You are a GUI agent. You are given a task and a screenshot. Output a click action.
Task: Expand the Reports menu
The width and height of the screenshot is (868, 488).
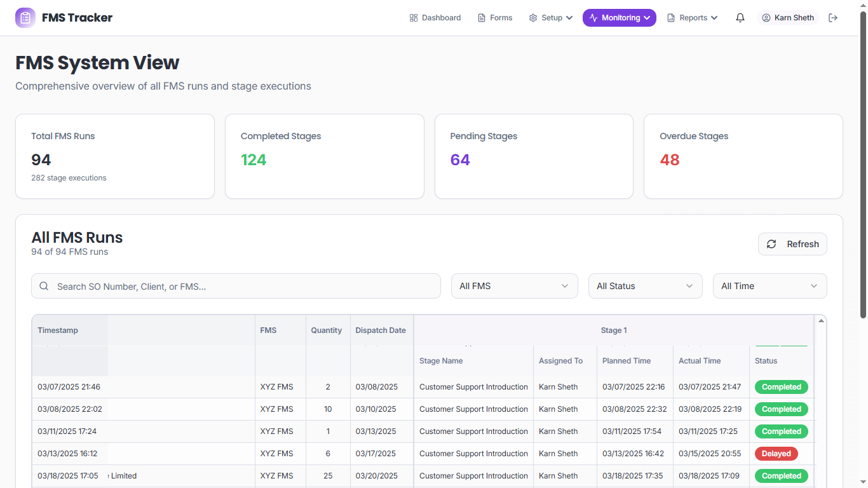pyautogui.click(x=693, y=18)
